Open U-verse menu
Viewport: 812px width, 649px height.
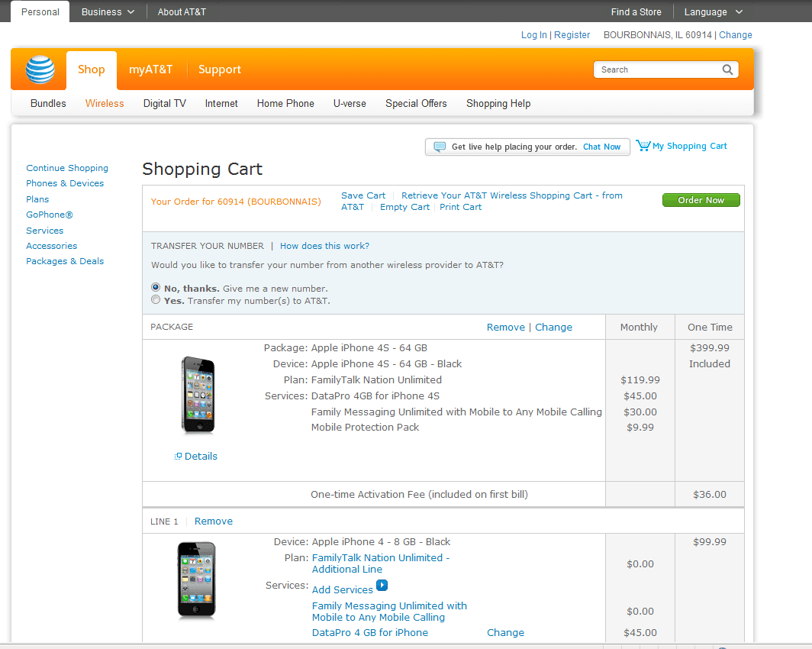click(350, 103)
